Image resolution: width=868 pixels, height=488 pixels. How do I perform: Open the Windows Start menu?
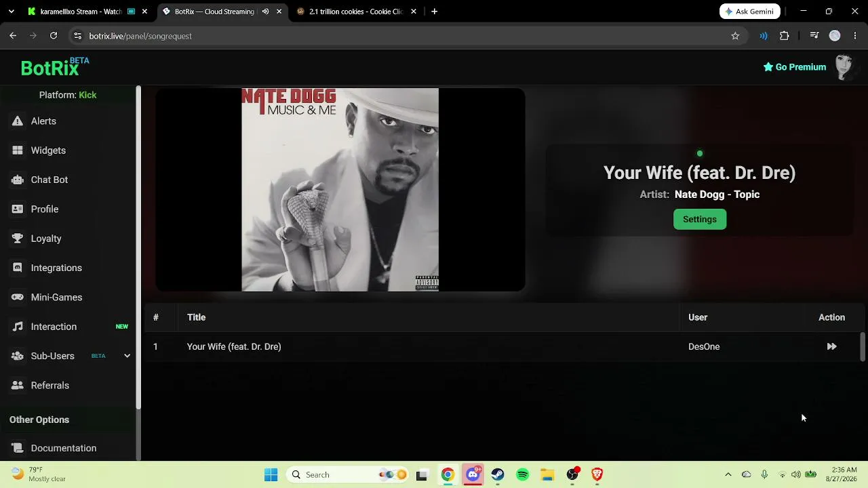pyautogui.click(x=271, y=474)
